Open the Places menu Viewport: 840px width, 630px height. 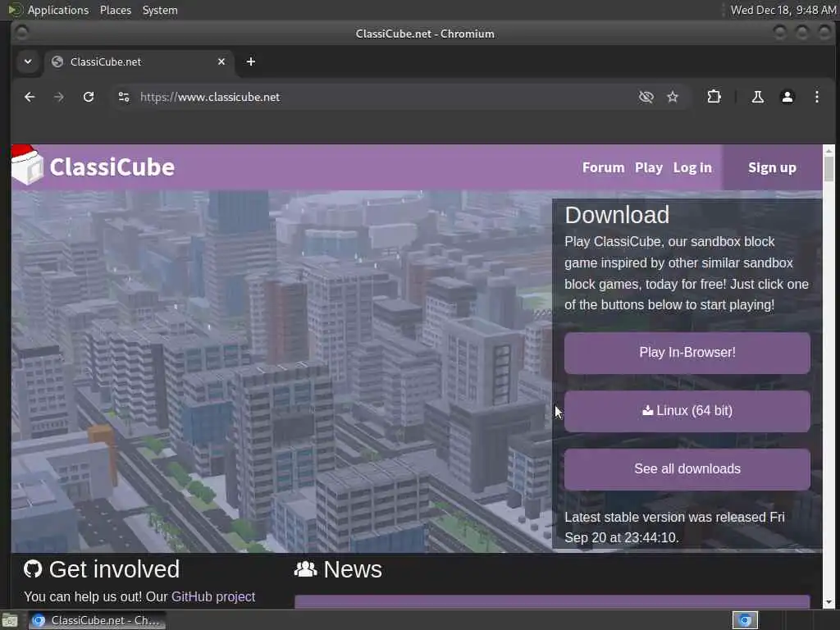click(x=116, y=10)
